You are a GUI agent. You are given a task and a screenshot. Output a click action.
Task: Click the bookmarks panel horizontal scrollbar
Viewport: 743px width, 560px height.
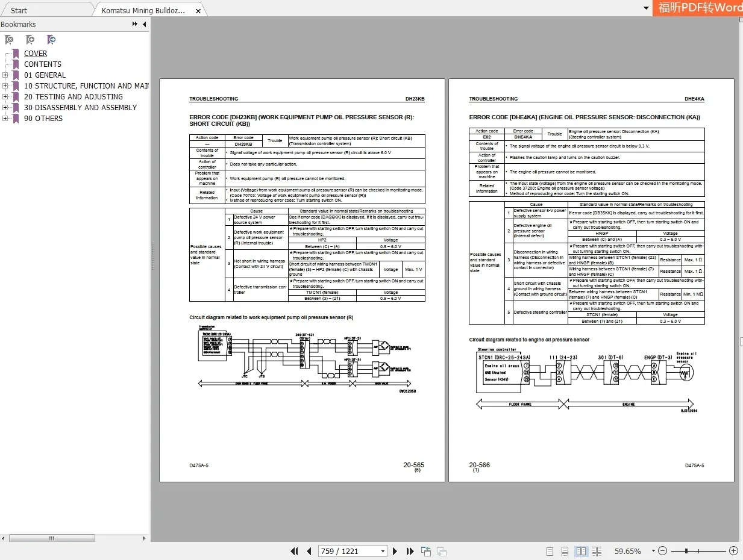51,538
